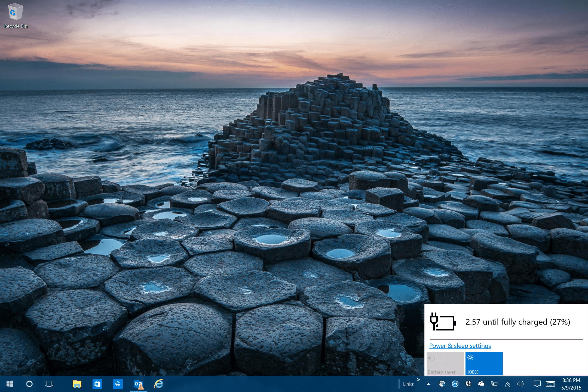588x392 pixels.
Task: Change brightness via the 100% tile
Action: pos(484,364)
